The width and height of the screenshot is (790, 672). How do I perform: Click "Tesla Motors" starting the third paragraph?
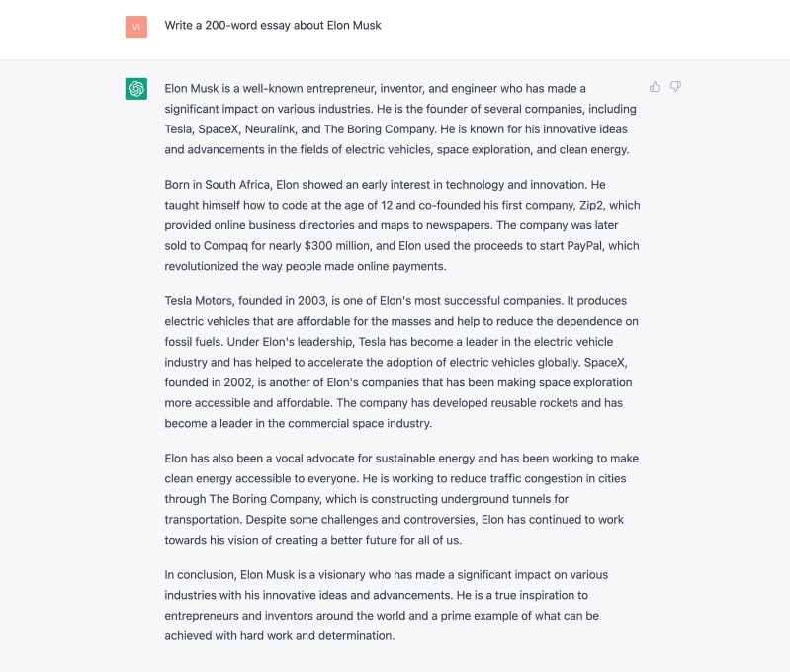(x=199, y=300)
